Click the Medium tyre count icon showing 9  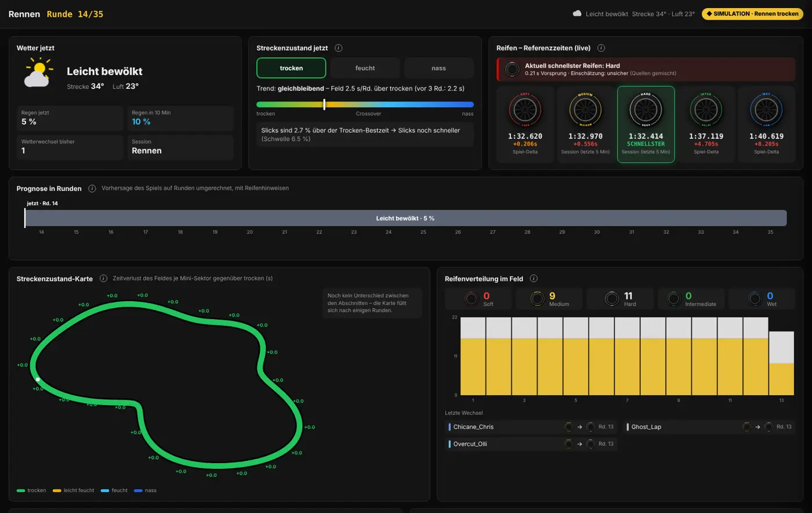pos(538,299)
